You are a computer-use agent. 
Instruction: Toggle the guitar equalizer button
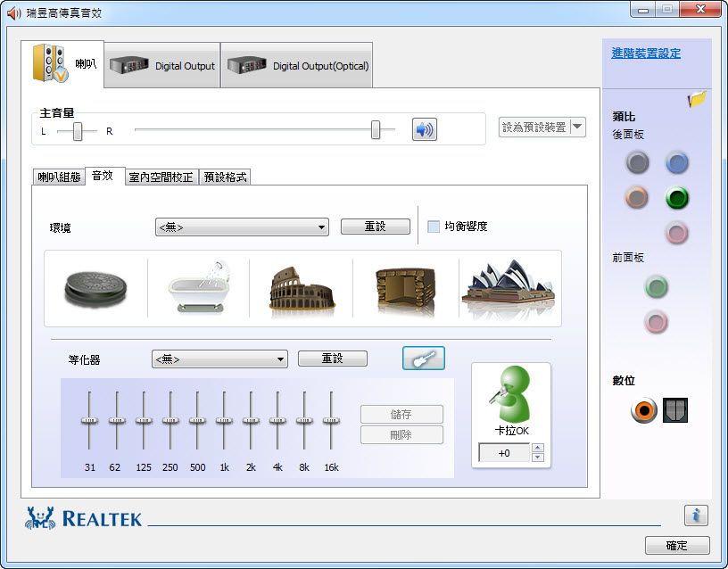pos(423,359)
